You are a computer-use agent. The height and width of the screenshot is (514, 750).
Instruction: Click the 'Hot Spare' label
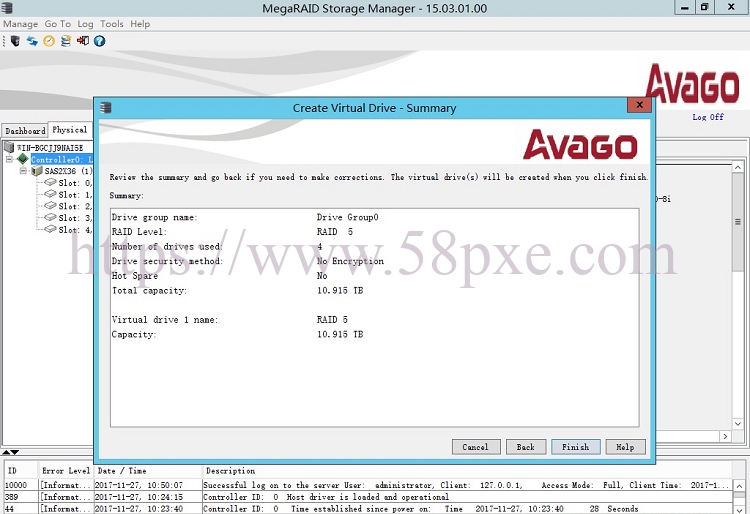[134, 276]
